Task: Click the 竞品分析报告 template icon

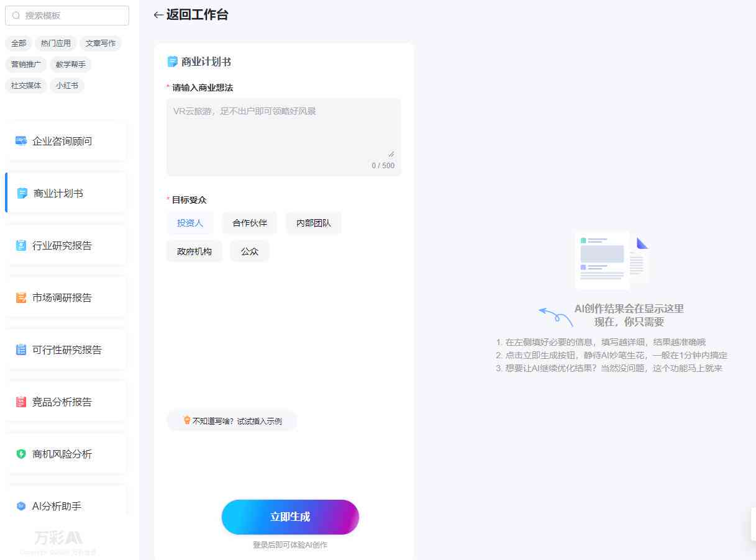Action: pos(21,402)
